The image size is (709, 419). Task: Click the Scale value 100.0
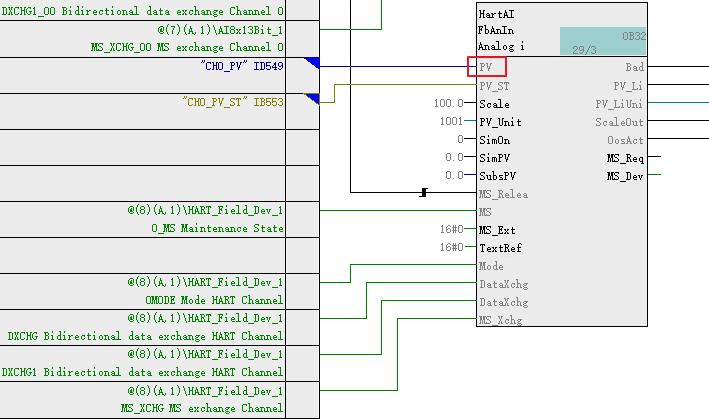pyautogui.click(x=448, y=103)
